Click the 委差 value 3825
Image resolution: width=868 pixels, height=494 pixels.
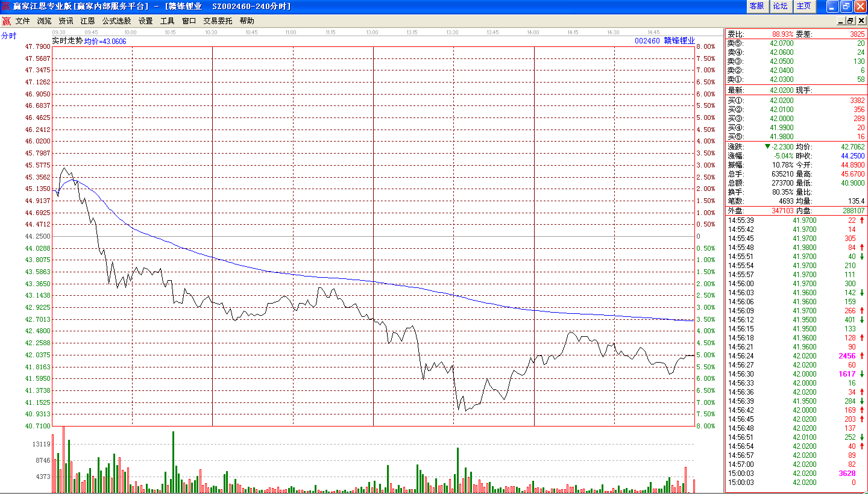857,34
